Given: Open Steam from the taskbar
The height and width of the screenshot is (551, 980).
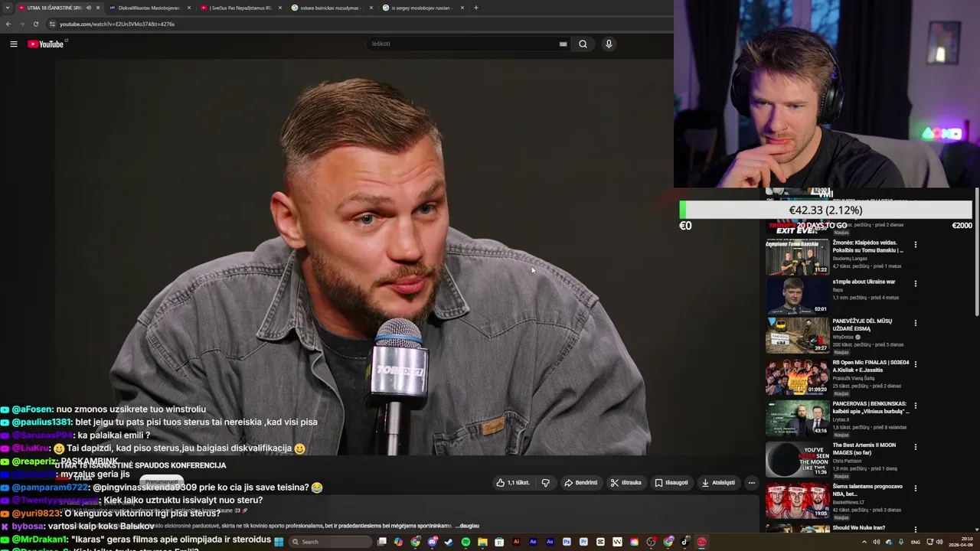Looking at the screenshot, I should pos(449,542).
